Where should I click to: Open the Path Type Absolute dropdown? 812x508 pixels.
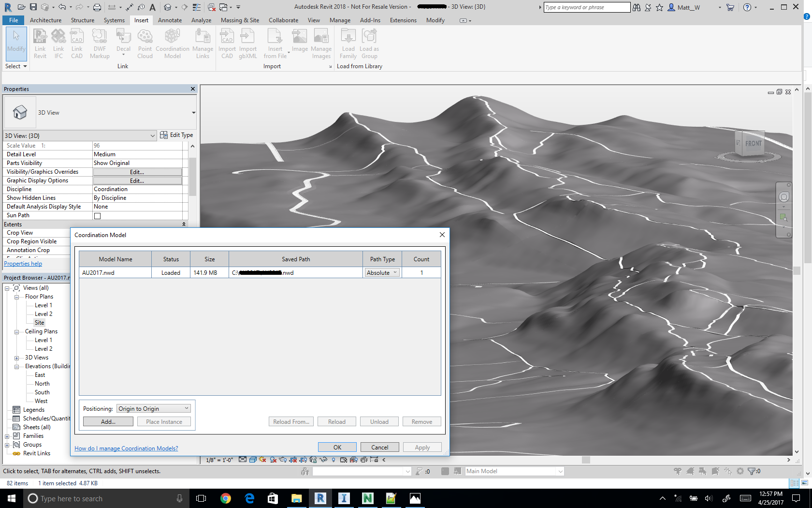pos(382,273)
